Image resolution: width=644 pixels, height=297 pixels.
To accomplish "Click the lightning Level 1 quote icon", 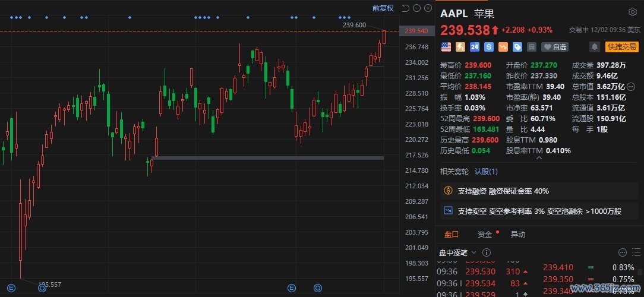I will 460,47.
